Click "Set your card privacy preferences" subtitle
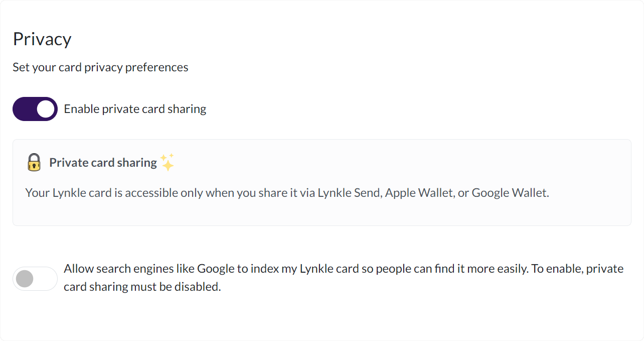This screenshot has height=341, width=644. 100,67
